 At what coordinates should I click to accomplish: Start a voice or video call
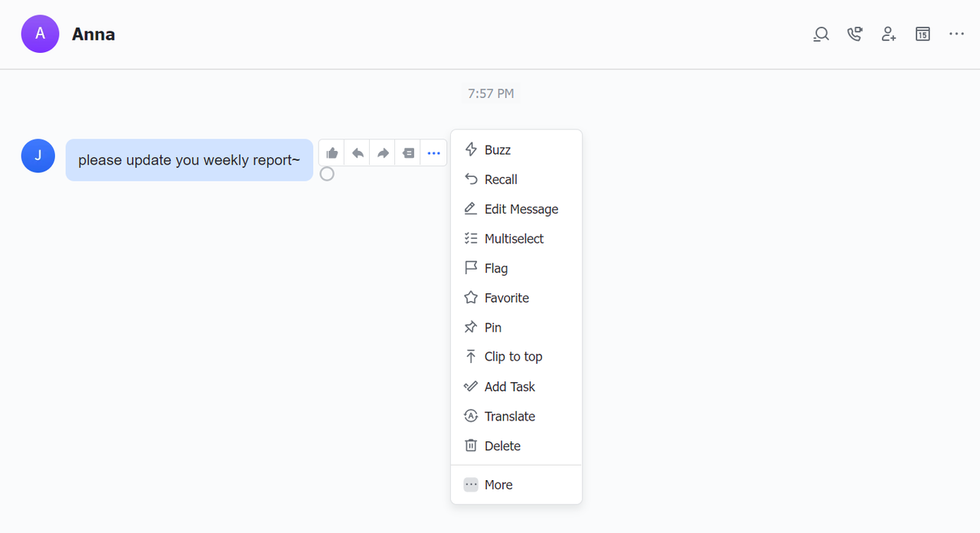(x=854, y=34)
